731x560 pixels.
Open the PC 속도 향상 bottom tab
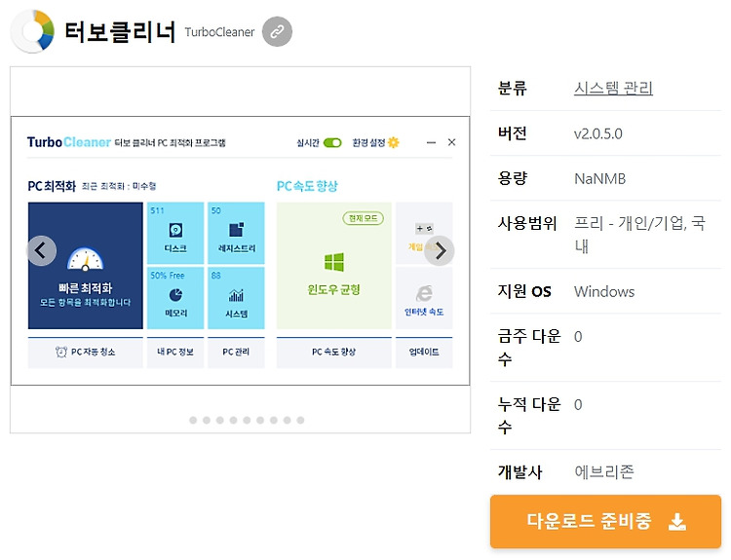(x=333, y=353)
